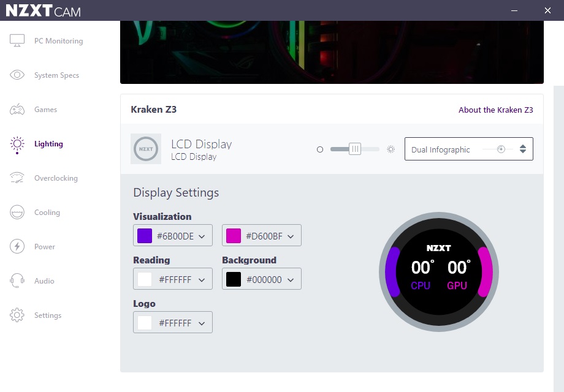Click the NZXT CAM logo
Screen dimensions: 564x392
tap(43, 10)
